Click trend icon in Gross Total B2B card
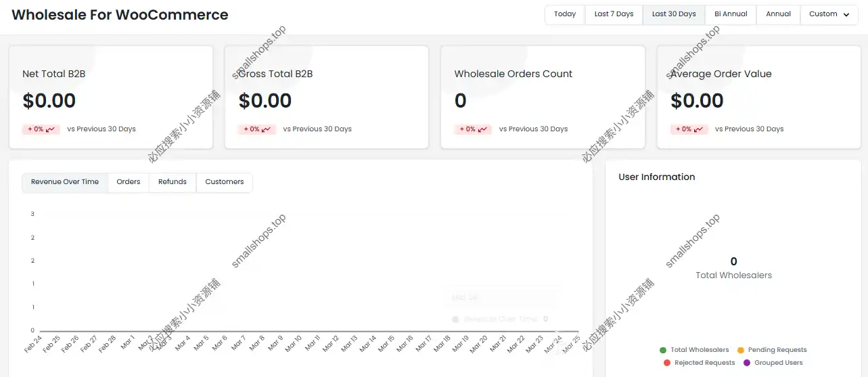 click(x=267, y=129)
